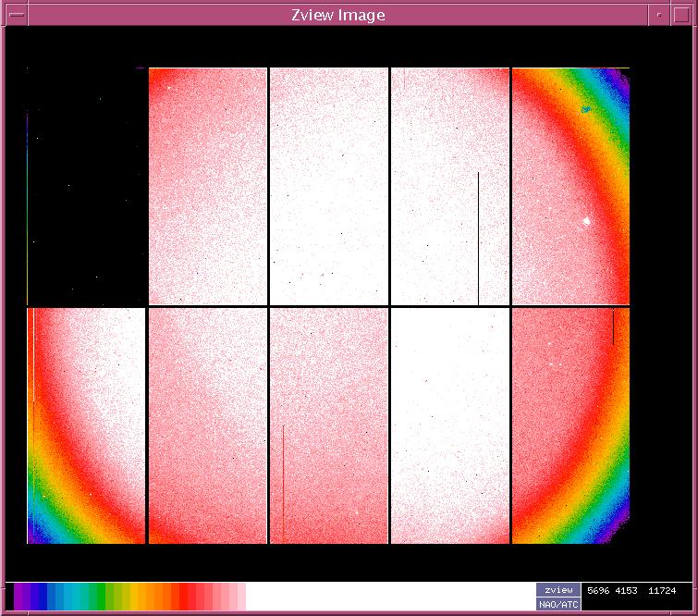Select the top-middle white CCD chip

tap(328, 185)
